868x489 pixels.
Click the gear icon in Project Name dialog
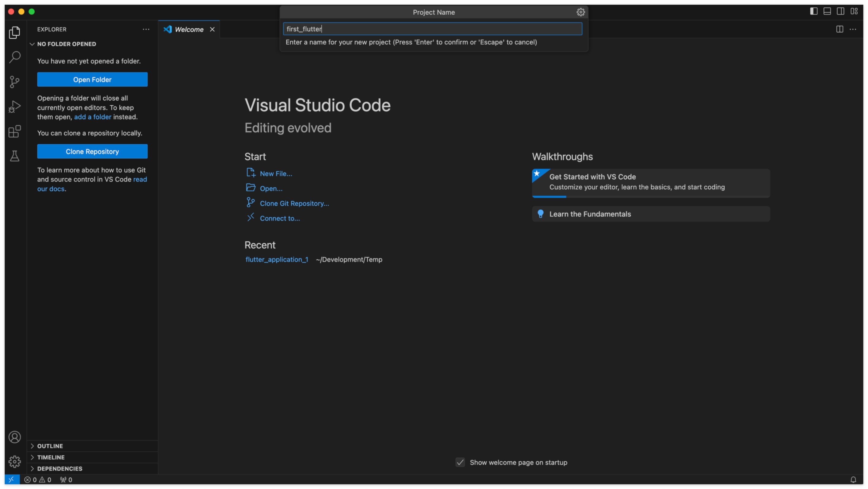(x=580, y=12)
